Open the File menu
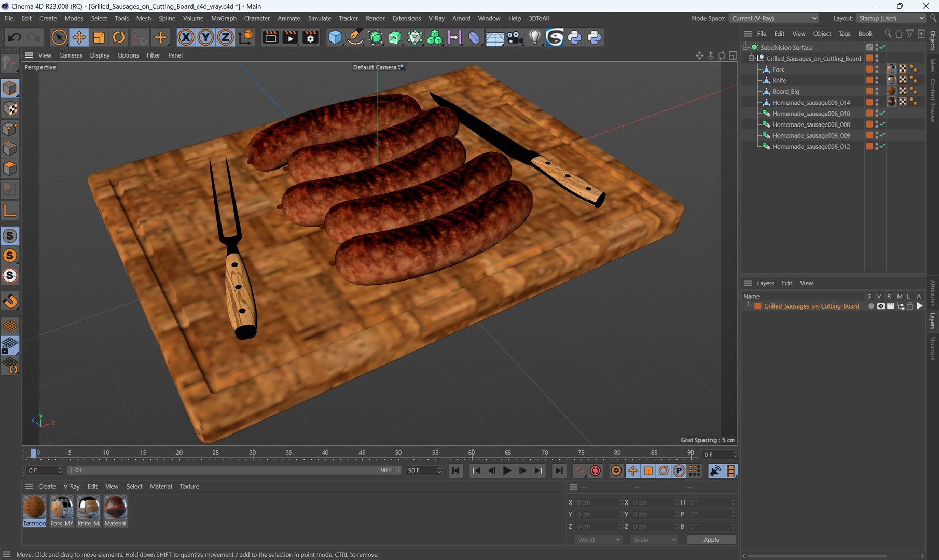Screen dimensions: 939x560 coord(9,18)
